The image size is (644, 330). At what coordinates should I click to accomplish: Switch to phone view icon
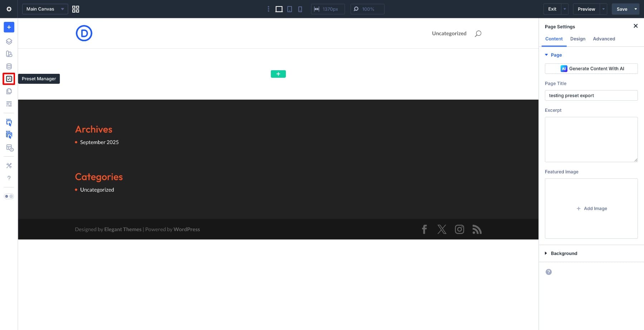pos(300,9)
